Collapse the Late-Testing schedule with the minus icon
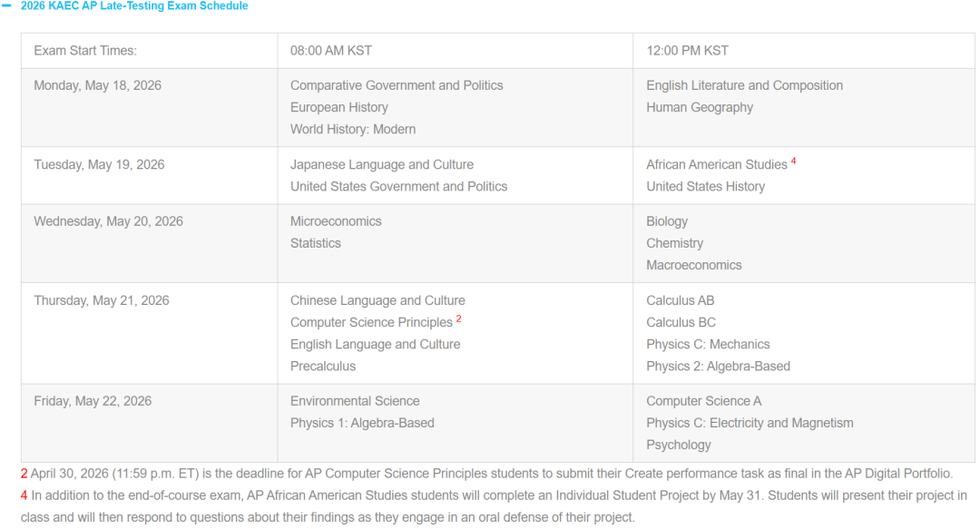This screenshot has height=529, width=980. 7,6
